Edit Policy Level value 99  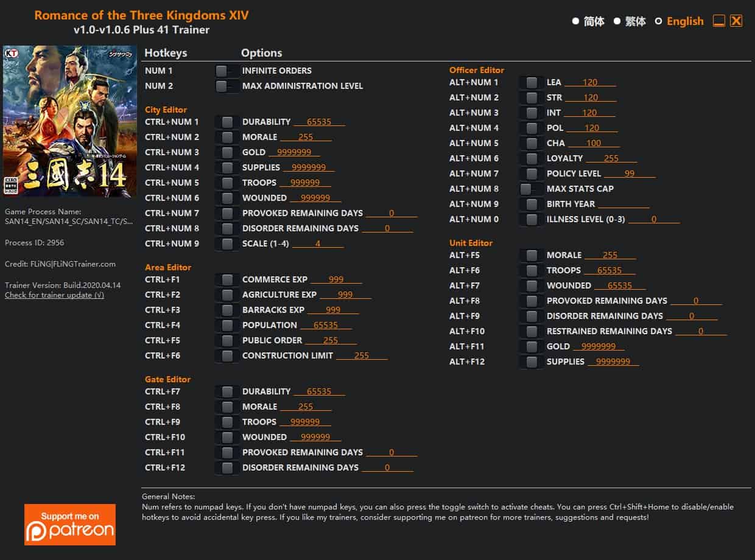pos(630,173)
